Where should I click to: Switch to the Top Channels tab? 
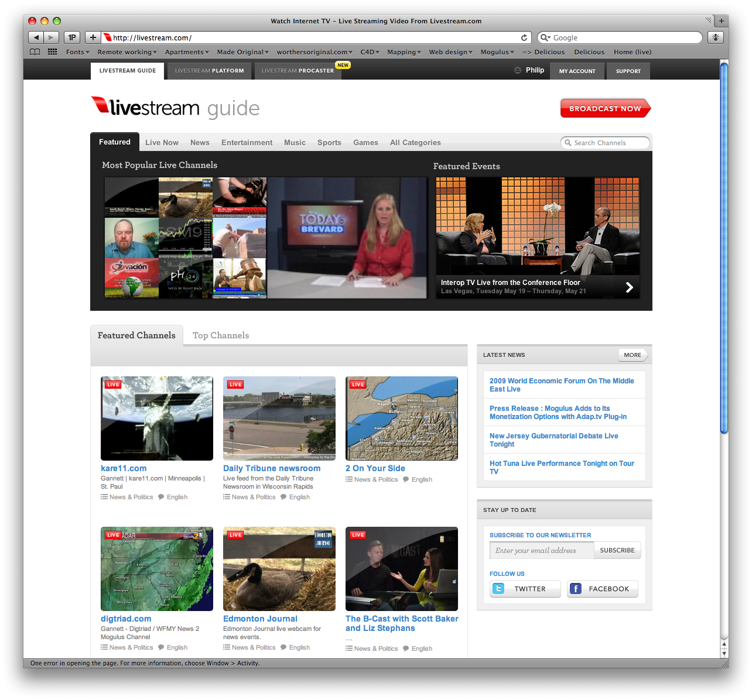pos(221,335)
